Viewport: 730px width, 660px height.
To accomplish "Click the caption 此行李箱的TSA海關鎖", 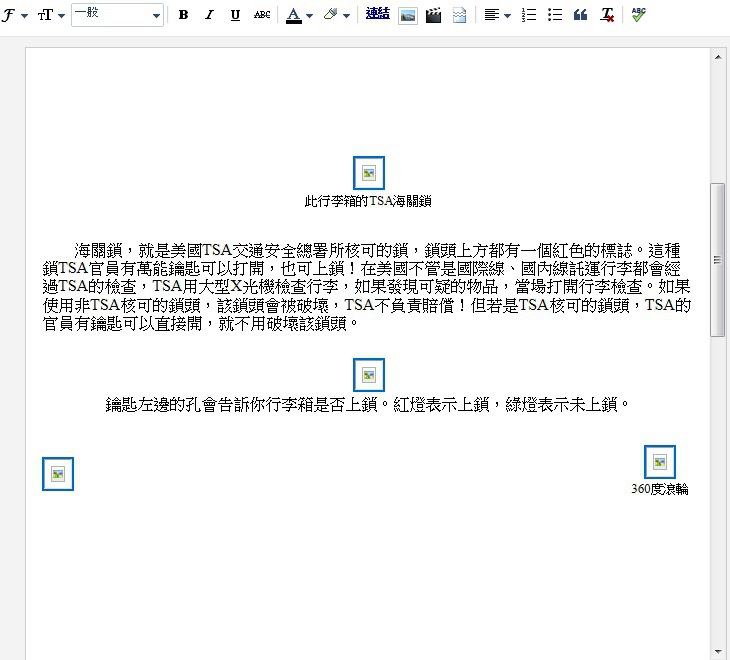I will point(368,201).
